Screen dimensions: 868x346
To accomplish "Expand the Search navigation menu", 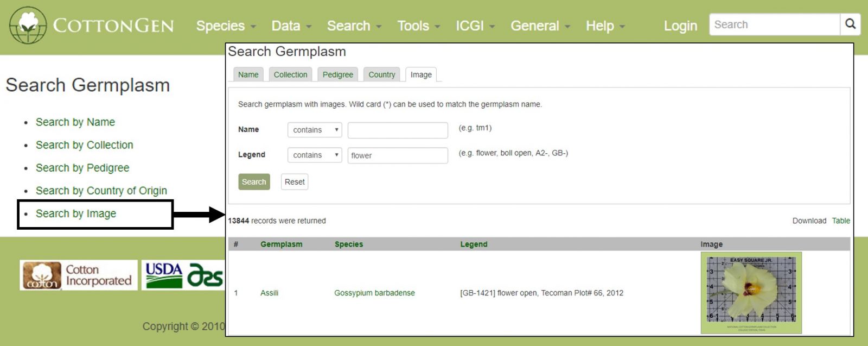I will (x=354, y=26).
